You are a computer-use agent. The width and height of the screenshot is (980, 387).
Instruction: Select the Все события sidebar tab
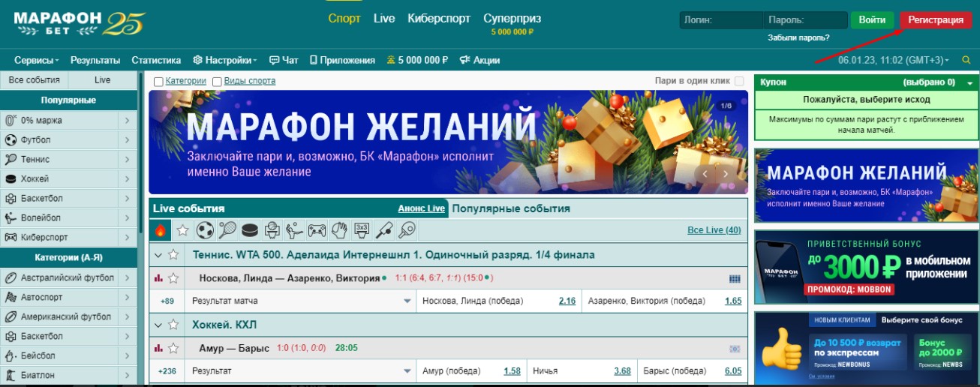coord(34,80)
